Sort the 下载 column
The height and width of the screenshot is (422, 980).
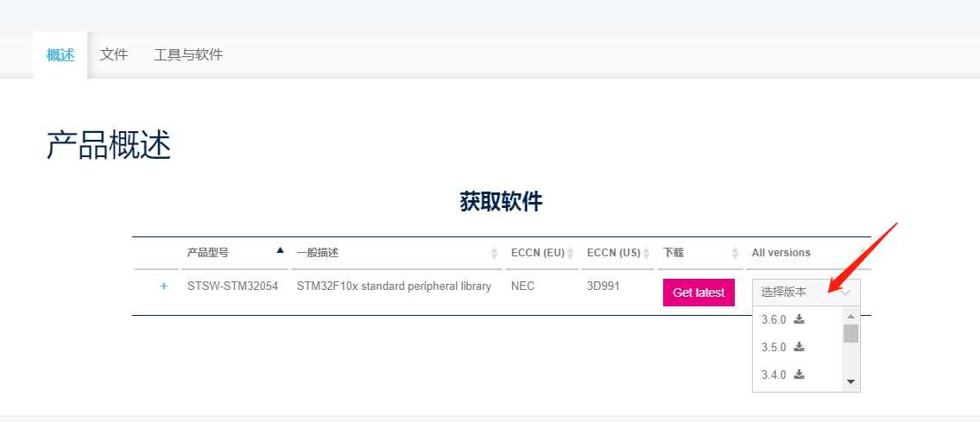(735, 253)
